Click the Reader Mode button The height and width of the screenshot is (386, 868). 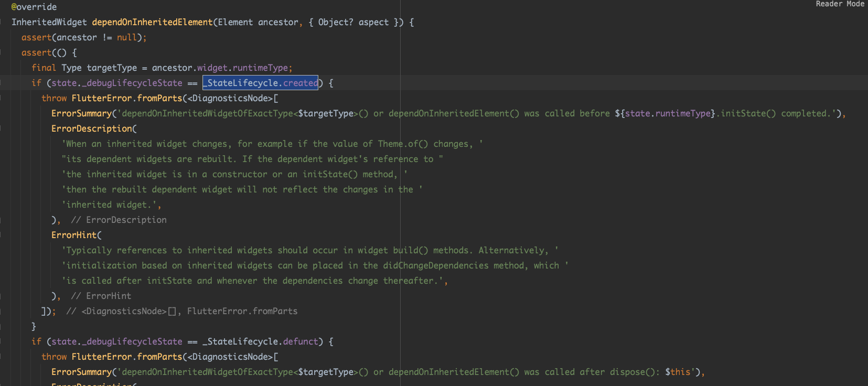click(840, 4)
